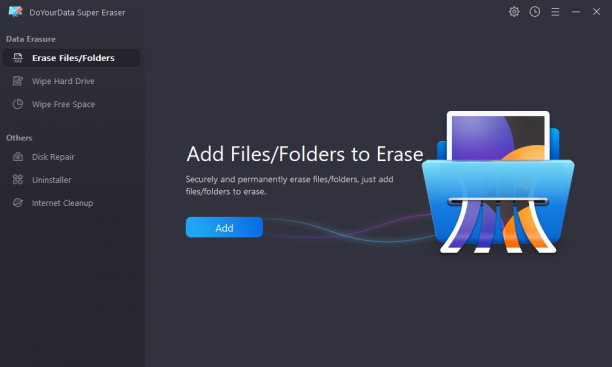The image size is (612, 367).
Task: Minimize the Super Eraser window
Action: 576,12
